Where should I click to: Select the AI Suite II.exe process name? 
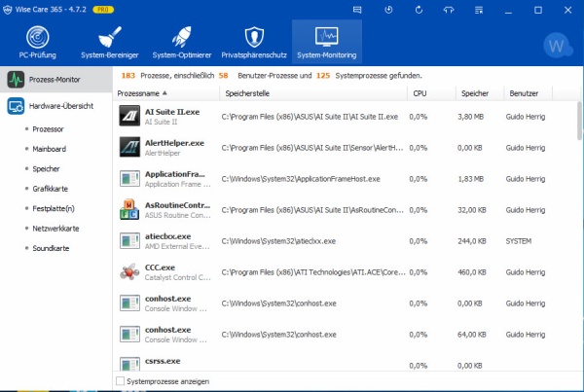[172, 112]
